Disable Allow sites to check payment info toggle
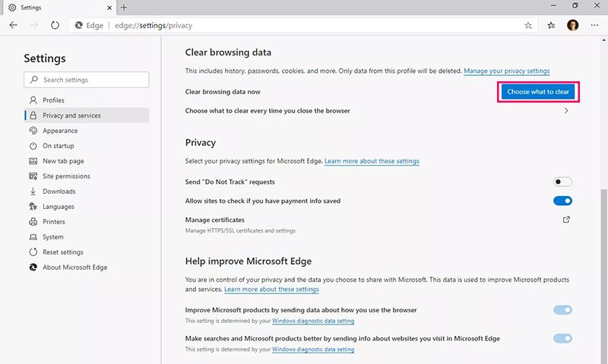Screen dimensions: 608x364 point(562,201)
